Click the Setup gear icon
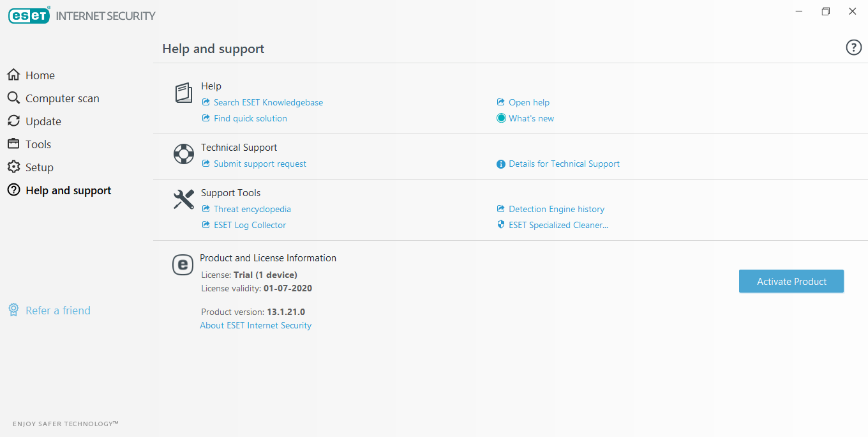 pos(13,167)
